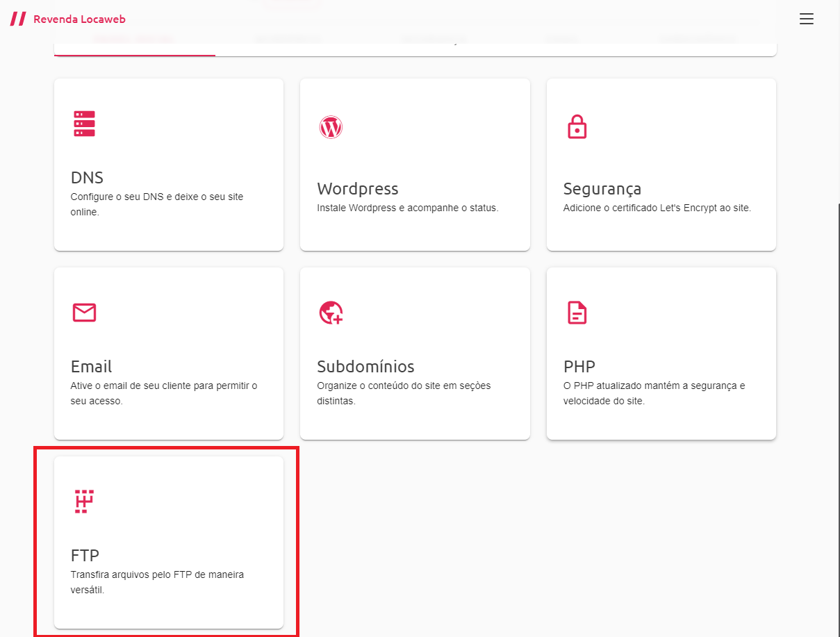Screen dimensions: 840x637
Task: Click the Subdomínios globe icon
Action: [331, 313]
